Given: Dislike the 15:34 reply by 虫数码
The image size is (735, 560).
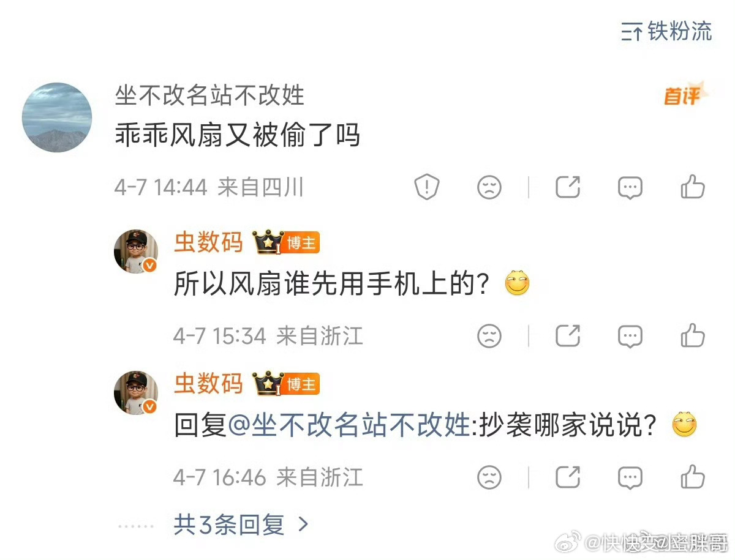Looking at the screenshot, I should pos(489,336).
